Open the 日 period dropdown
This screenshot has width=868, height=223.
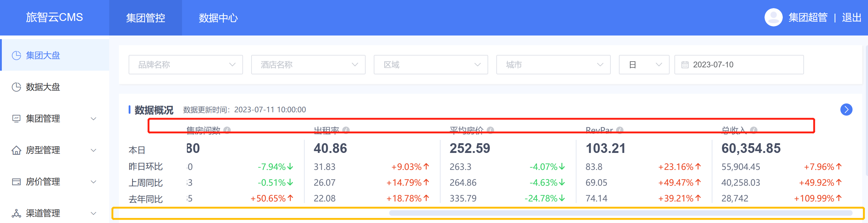point(644,64)
